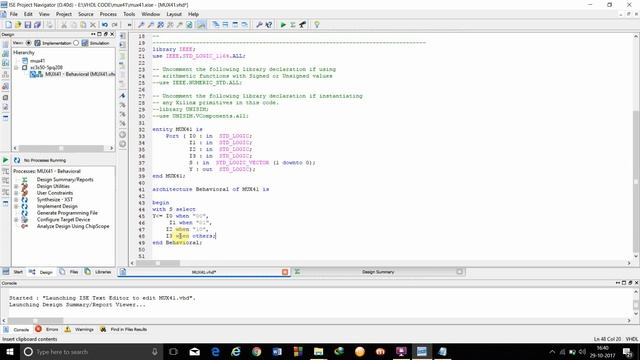The height and width of the screenshot is (360, 640).
Task: Click the Delete X toolbar icon
Action: tap(93, 25)
